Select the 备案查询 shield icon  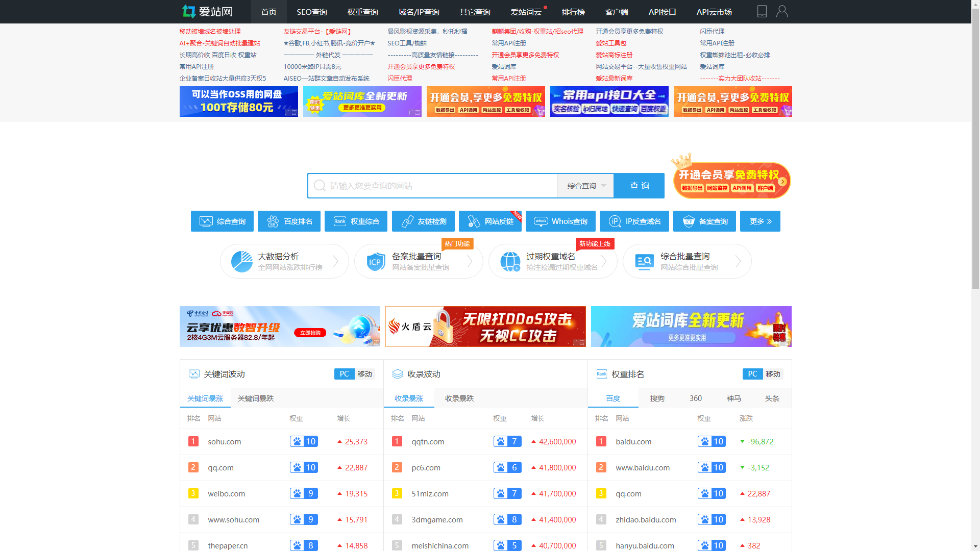point(690,221)
